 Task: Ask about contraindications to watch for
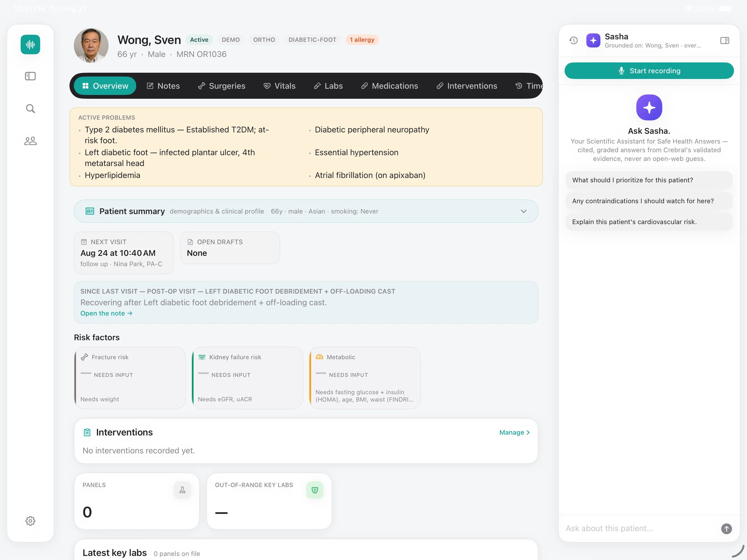(x=649, y=201)
